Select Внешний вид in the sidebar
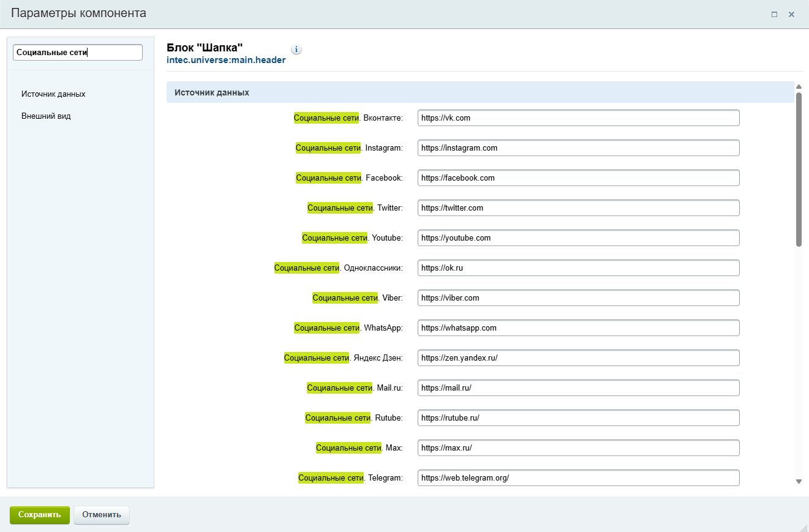The image size is (809, 532). [46, 116]
